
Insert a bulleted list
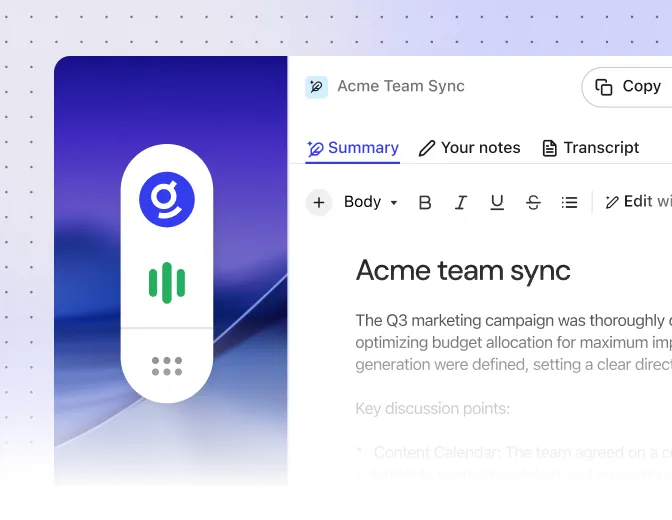click(569, 202)
